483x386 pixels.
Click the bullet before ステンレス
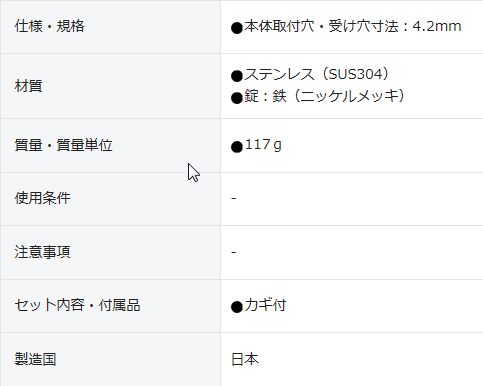(237, 76)
